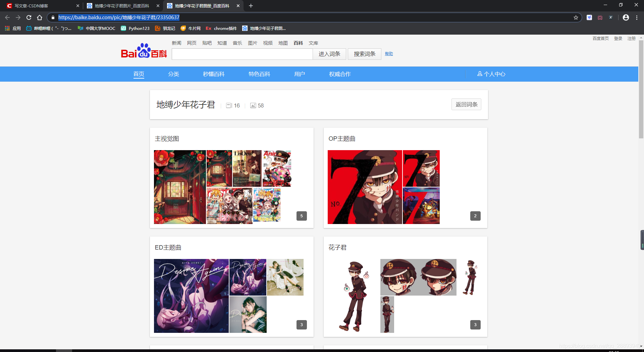
Task: Select 分类 in the blue navigation bar
Action: [174, 74]
